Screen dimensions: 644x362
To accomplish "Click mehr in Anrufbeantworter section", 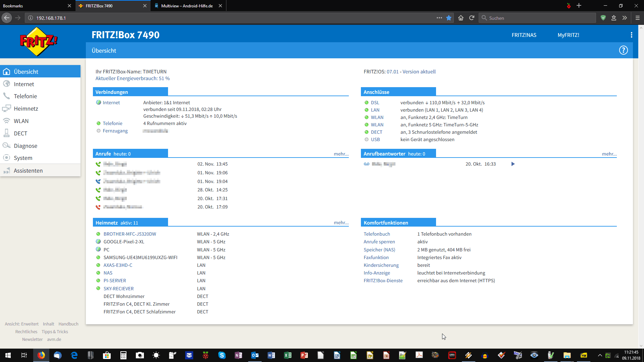I will [x=609, y=154].
